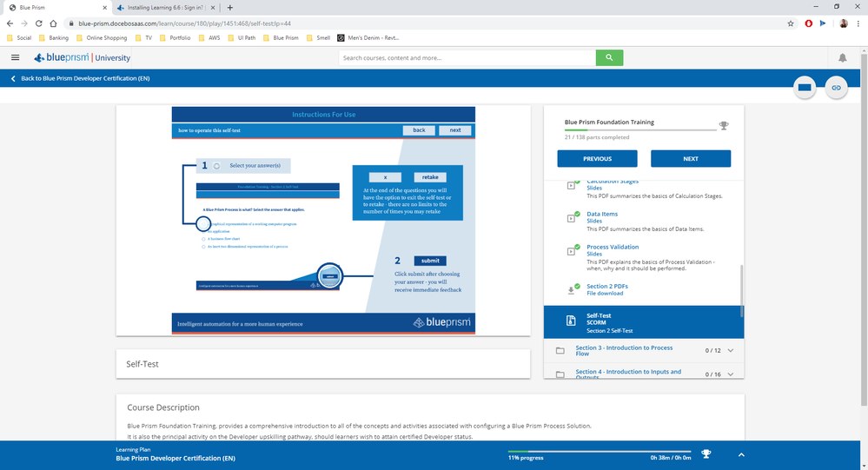Click back button in self-test slide
868x470 pixels.
click(x=419, y=130)
